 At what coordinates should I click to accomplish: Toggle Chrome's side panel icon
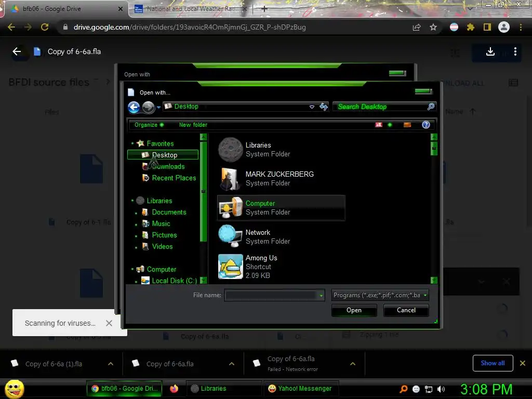487,27
